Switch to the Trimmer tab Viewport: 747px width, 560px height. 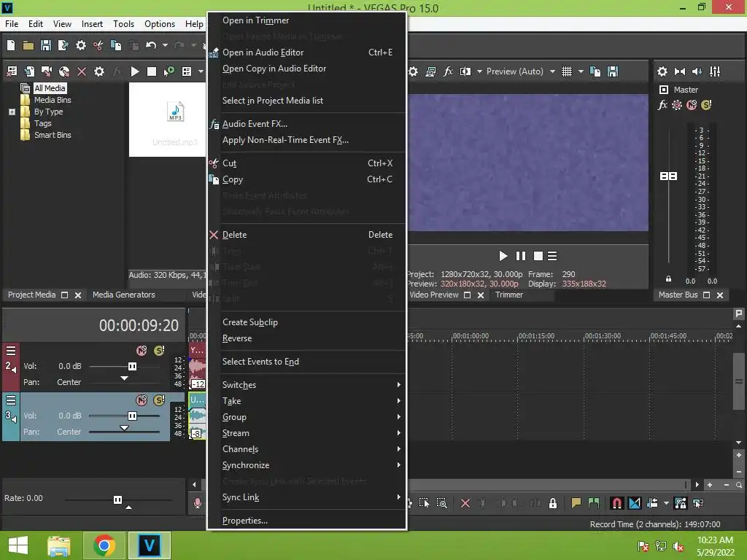coord(508,295)
